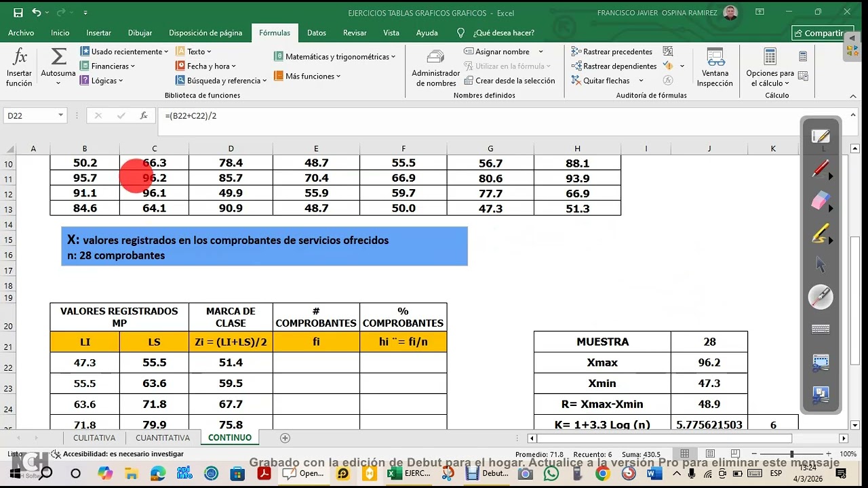
Task: Click Rastrear precedentes
Action: pyautogui.click(x=612, y=52)
